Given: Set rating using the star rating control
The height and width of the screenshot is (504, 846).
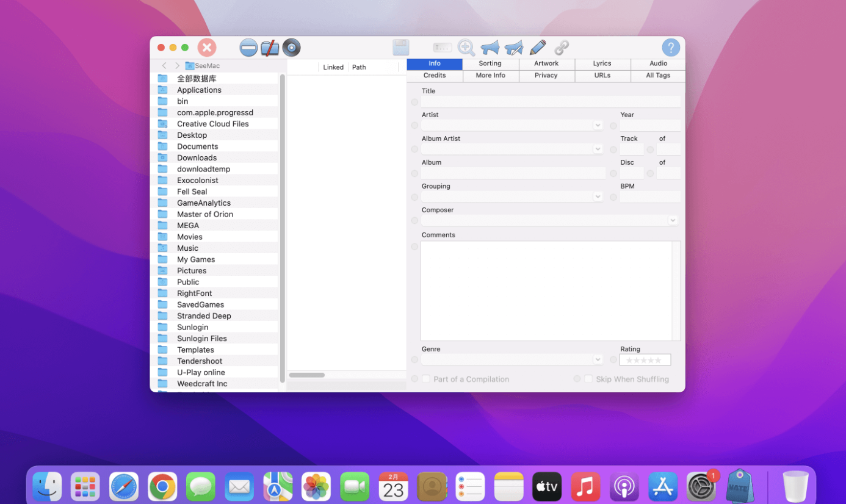Looking at the screenshot, I should point(645,360).
